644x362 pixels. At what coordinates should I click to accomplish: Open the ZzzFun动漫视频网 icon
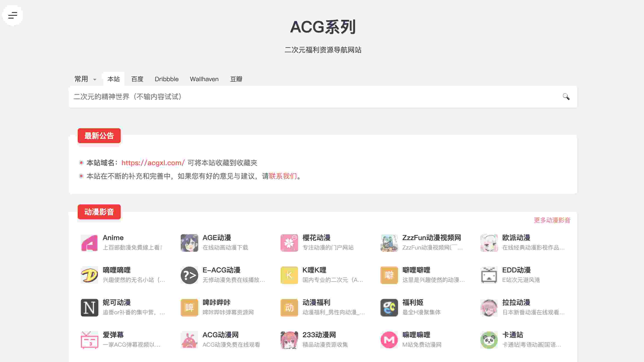coord(389,243)
